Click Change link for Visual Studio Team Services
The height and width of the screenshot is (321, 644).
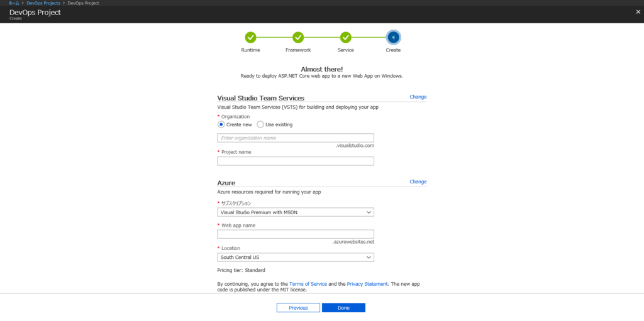(418, 97)
